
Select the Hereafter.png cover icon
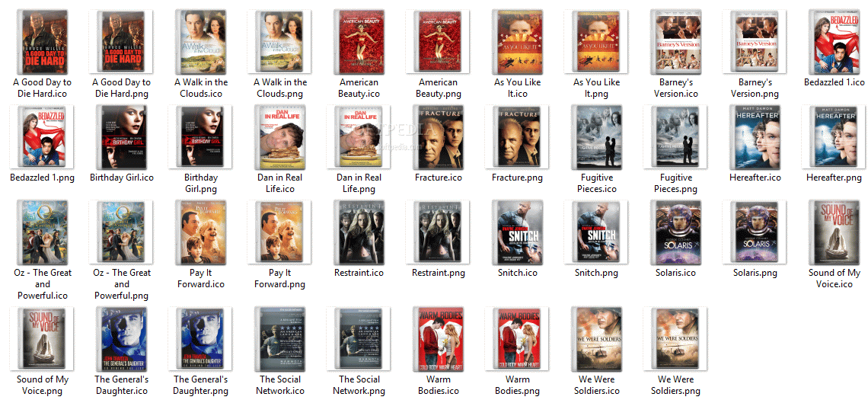click(834, 137)
